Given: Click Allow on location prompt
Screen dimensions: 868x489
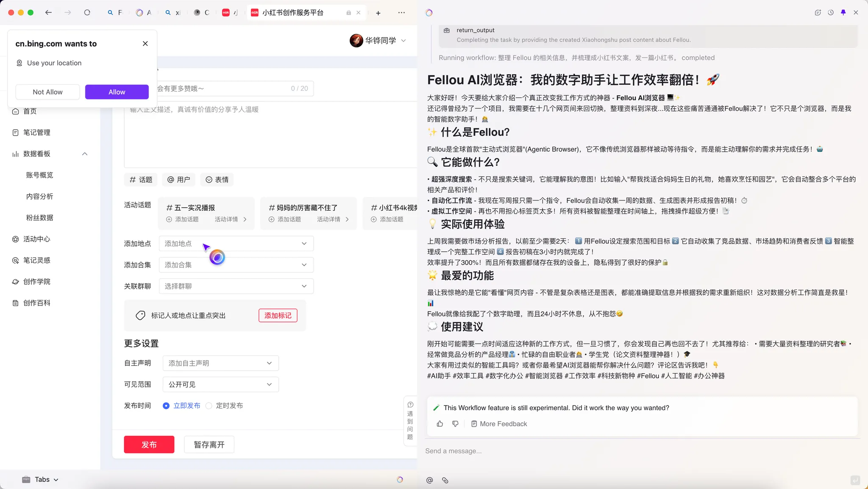Looking at the screenshot, I should point(117,92).
